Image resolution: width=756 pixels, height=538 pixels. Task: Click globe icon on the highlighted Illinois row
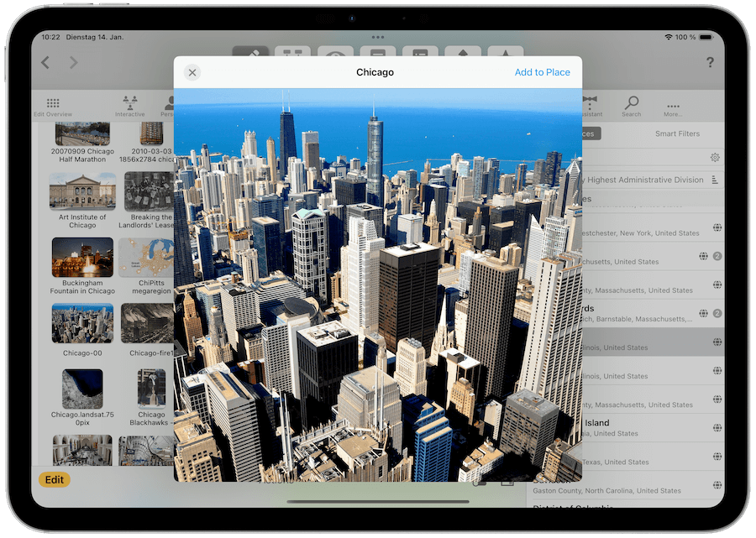tap(717, 342)
